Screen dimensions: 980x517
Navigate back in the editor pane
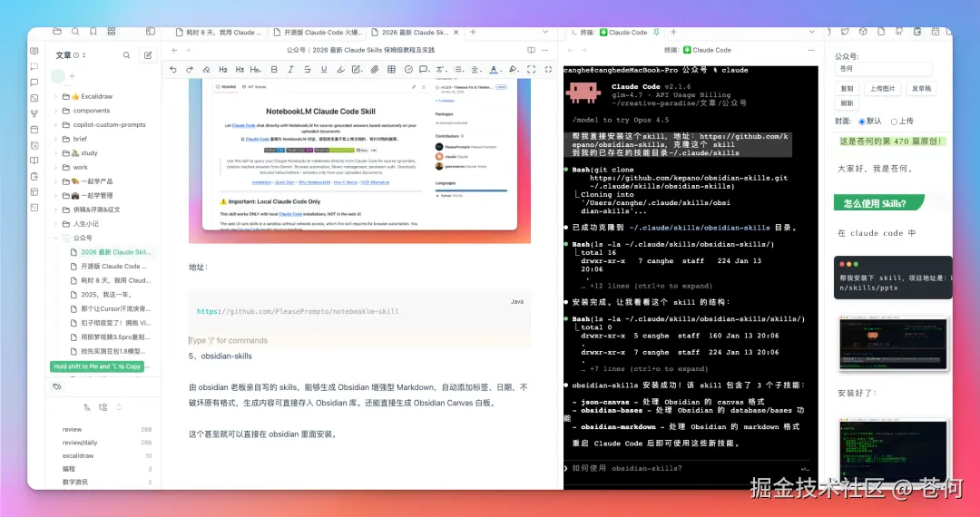tap(174, 50)
